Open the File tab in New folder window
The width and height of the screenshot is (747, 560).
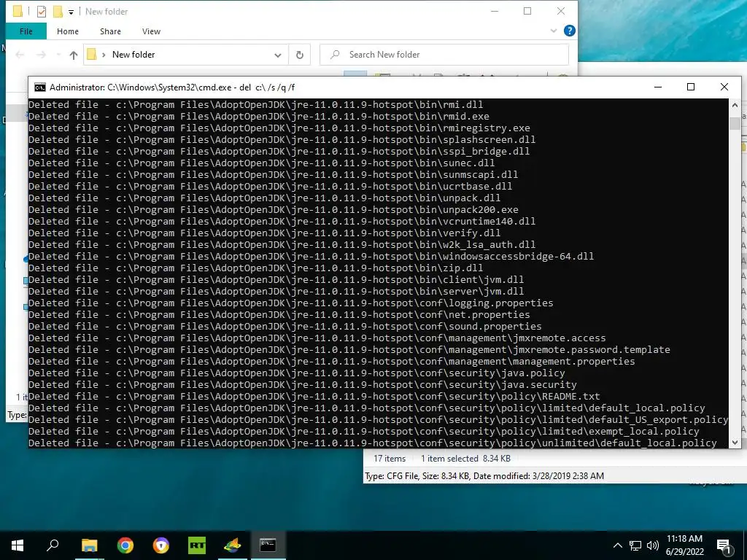[x=26, y=31]
